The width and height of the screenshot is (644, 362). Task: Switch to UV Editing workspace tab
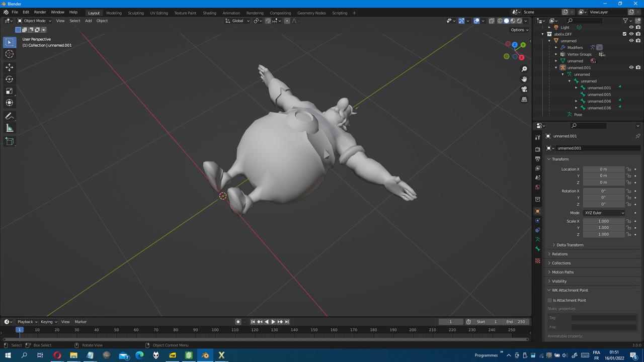point(159,13)
